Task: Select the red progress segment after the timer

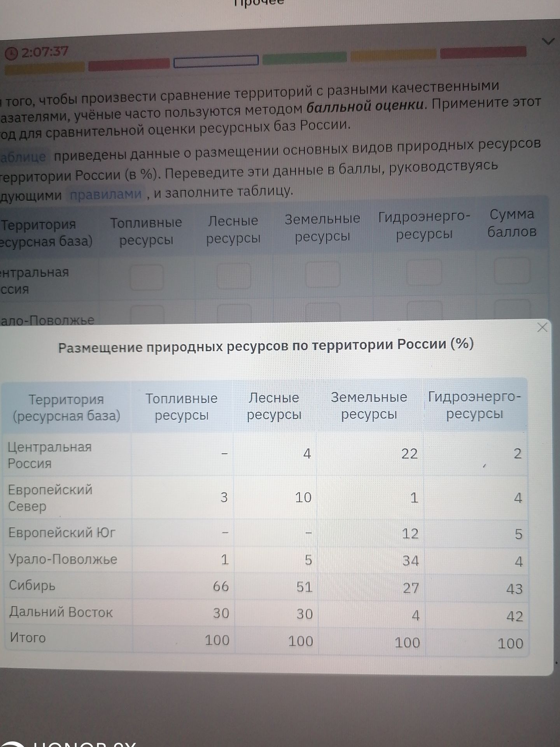Action: click(x=129, y=65)
